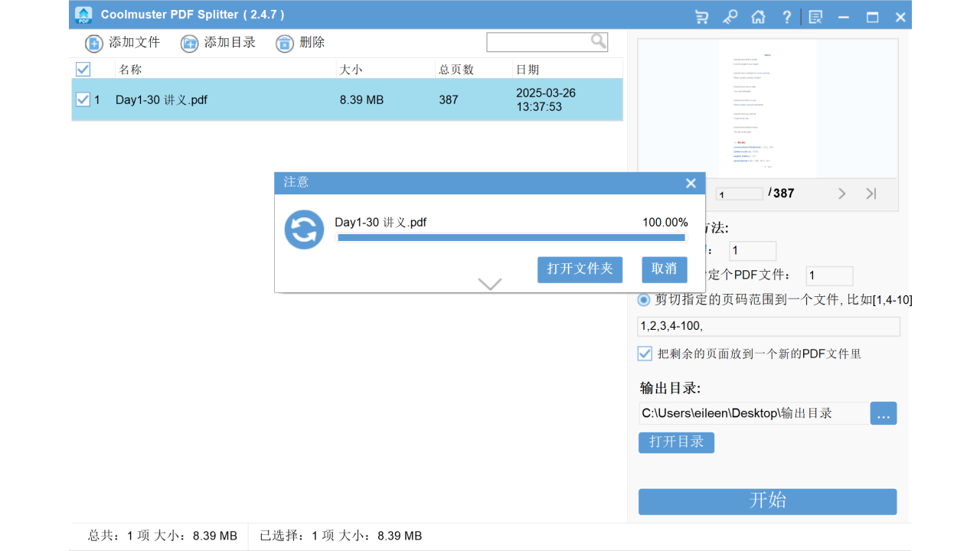Click the completed progress bar
This screenshot has width=980, height=551.
pyautogui.click(x=511, y=238)
